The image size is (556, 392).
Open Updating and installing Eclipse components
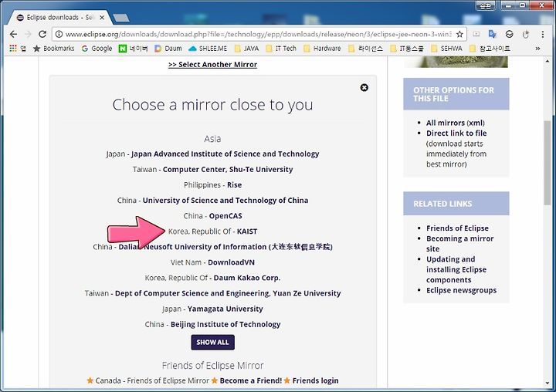point(456,269)
